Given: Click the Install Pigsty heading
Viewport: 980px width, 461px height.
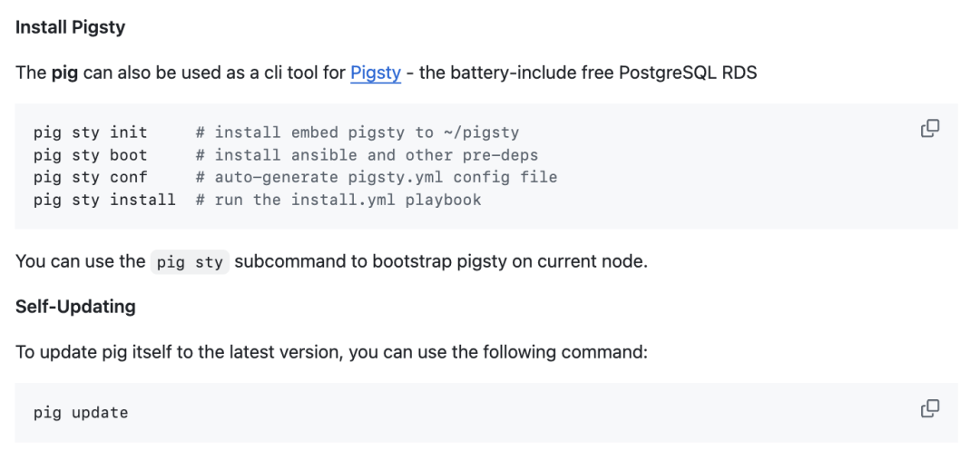Looking at the screenshot, I should point(70,27).
